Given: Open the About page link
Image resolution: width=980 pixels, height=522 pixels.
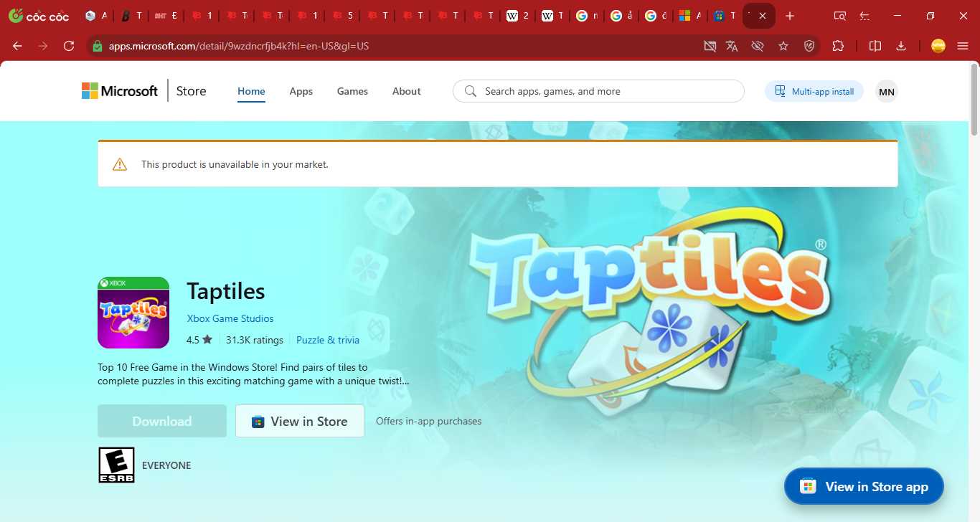Looking at the screenshot, I should point(406,91).
